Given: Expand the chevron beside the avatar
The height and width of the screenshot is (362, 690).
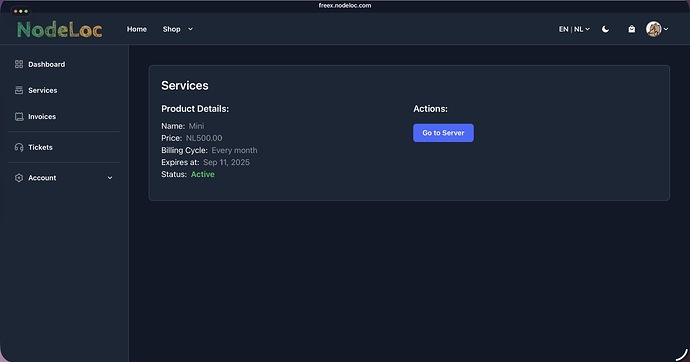Looking at the screenshot, I should [666, 29].
